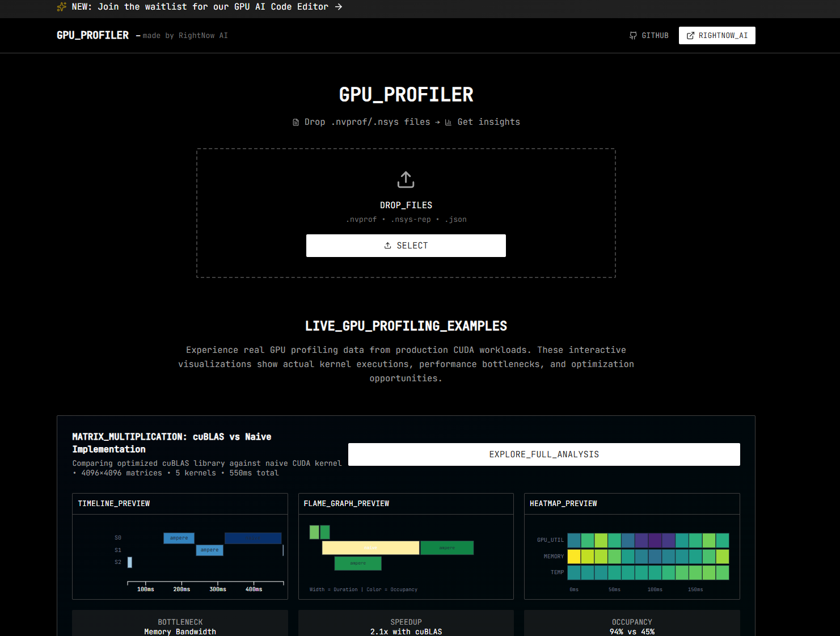Click the DROP_FILES label

(406, 205)
